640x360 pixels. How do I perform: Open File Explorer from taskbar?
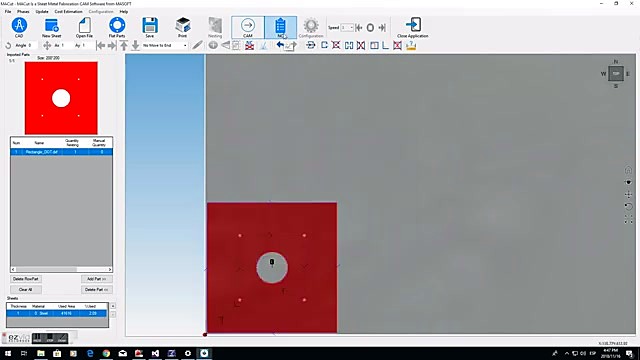tap(41, 353)
